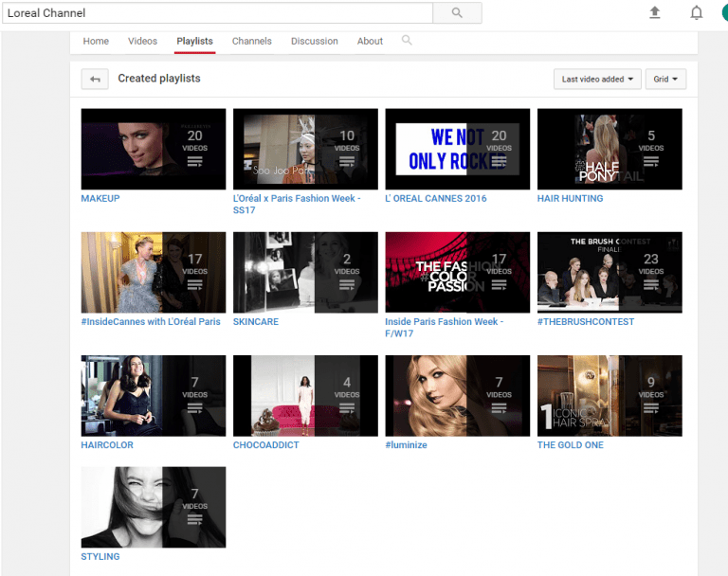Click the playlist icon on THE GOLD ONE thumbnail
The image size is (728, 576).
[651, 408]
